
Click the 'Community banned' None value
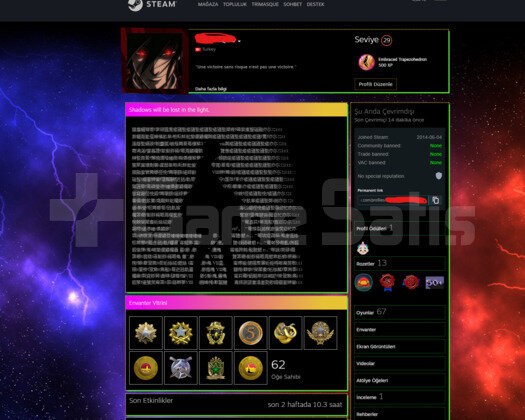[436, 146]
